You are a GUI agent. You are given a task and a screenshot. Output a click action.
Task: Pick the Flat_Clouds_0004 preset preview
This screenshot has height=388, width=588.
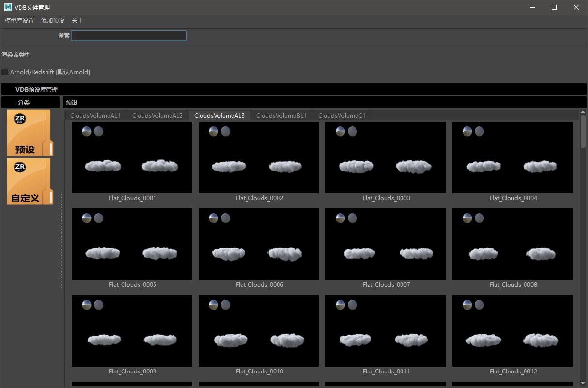pyautogui.click(x=512, y=157)
